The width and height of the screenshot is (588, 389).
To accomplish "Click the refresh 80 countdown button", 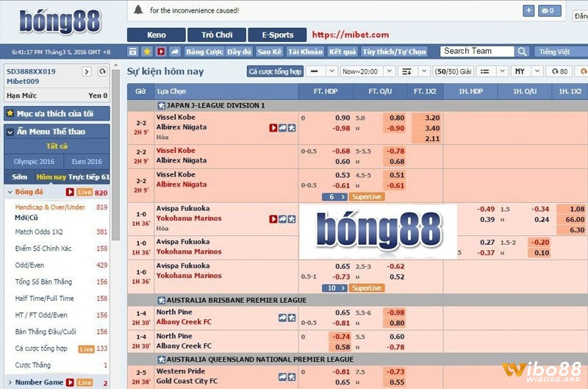I will tap(559, 71).
